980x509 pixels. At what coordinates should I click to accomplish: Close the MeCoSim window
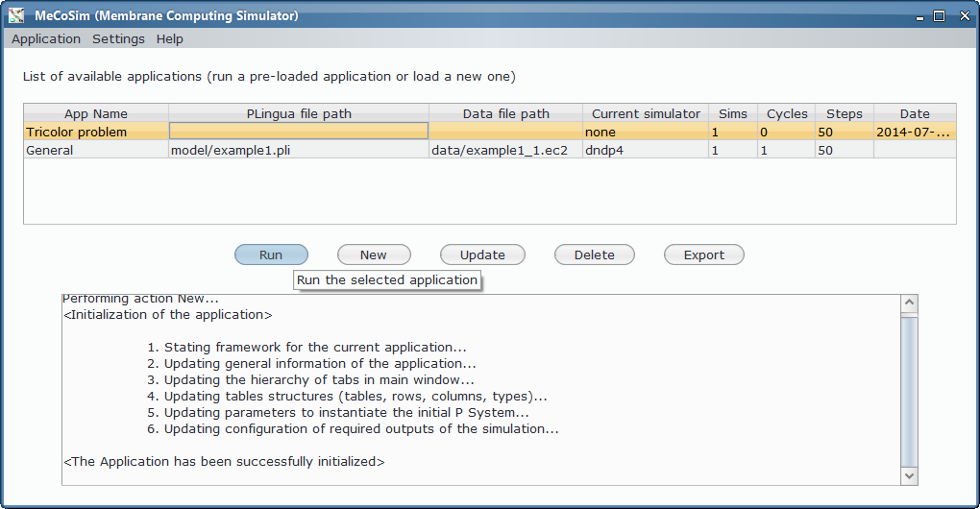[965, 16]
